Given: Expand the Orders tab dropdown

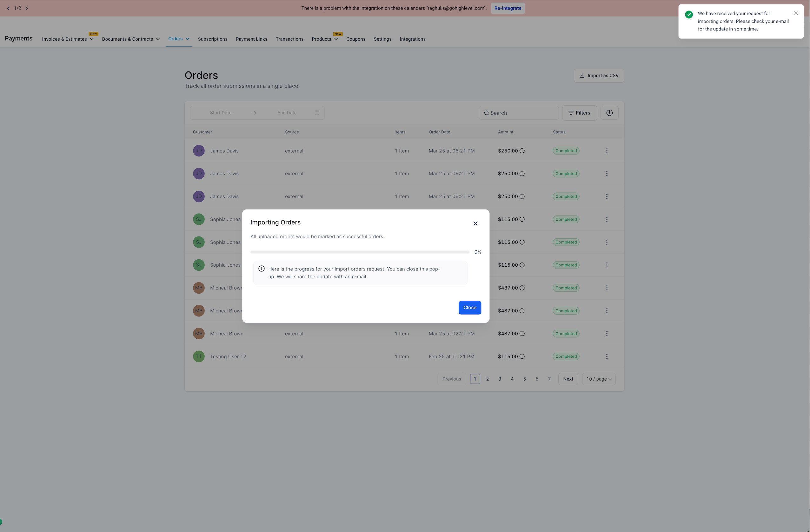Looking at the screenshot, I should pyautogui.click(x=188, y=39).
